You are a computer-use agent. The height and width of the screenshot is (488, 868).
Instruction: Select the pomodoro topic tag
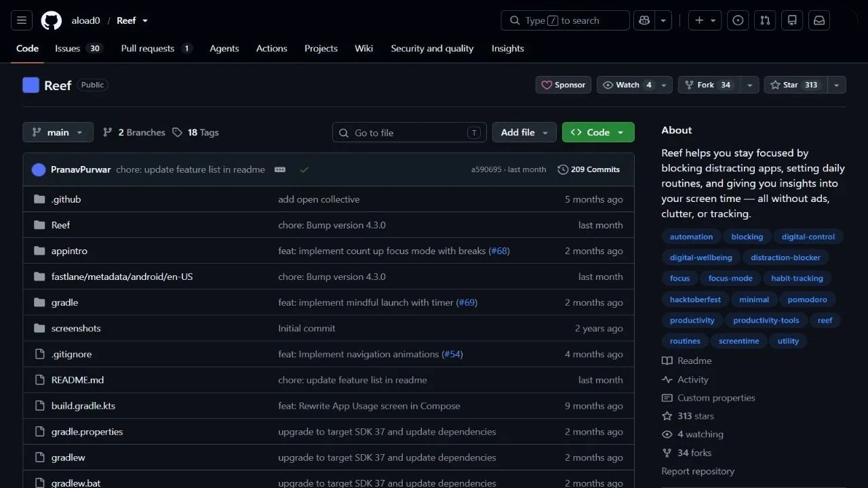808,300
